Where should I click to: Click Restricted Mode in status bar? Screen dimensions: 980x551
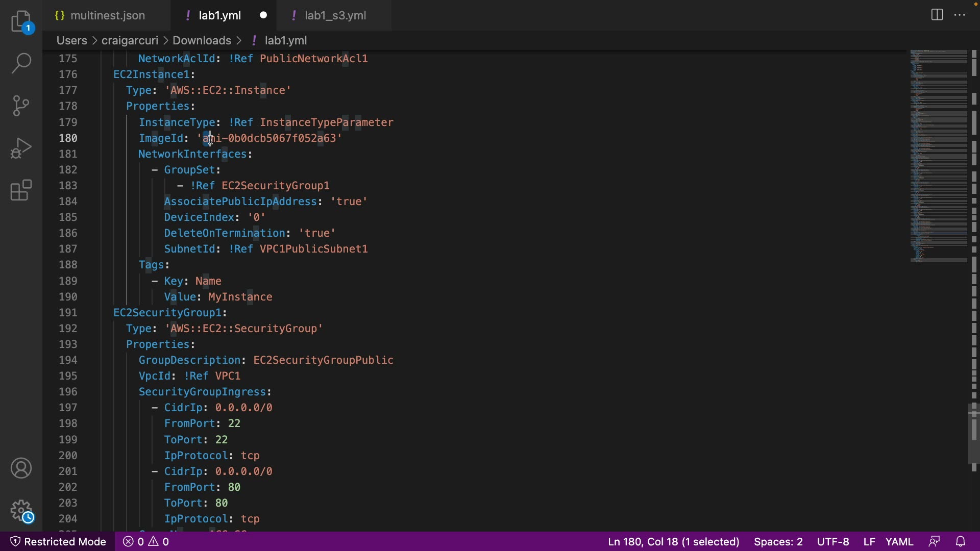tap(58, 541)
